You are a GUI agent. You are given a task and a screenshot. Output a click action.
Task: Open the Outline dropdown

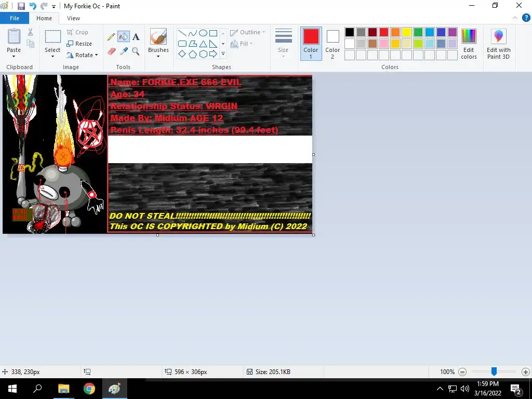[248, 32]
